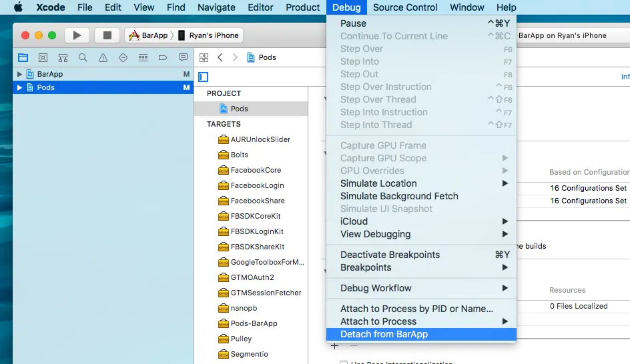Open the Source Control navigator icon
This screenshot has width=630, height=364.
pos(43,57)
